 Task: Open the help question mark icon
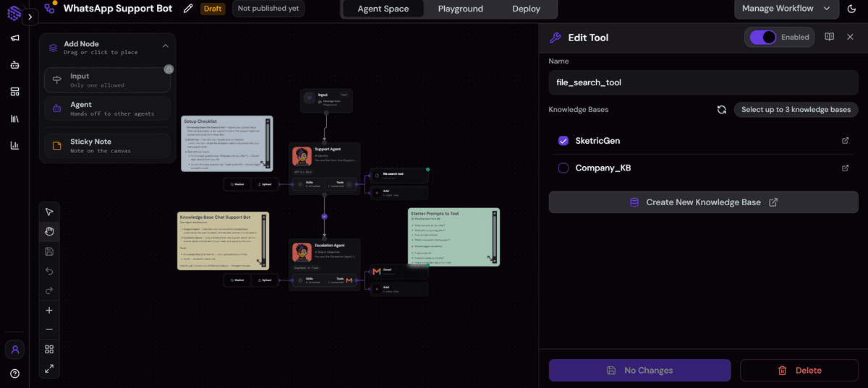point(14,374)
